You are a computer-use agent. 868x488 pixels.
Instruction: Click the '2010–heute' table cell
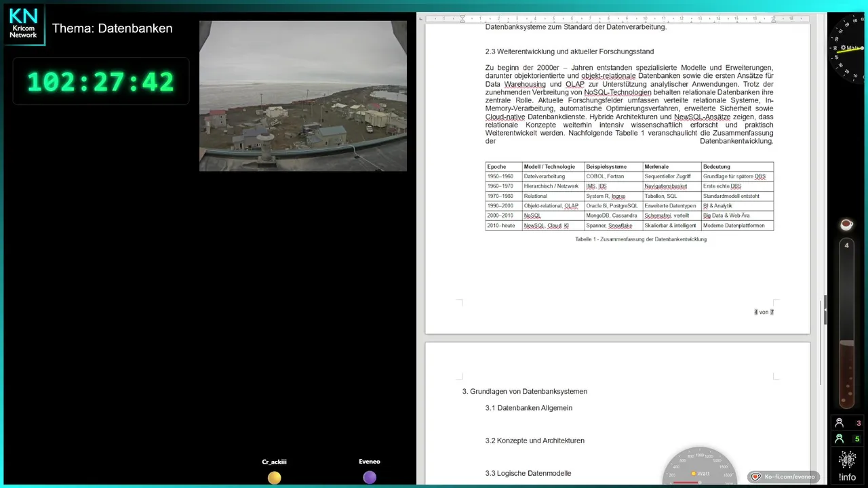pos(504,226)
